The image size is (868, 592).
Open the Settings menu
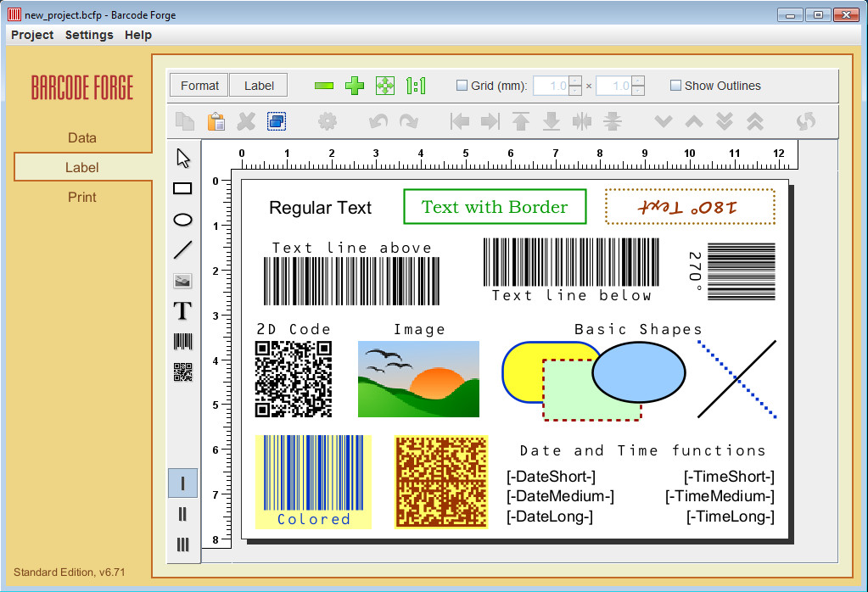(x=89, y=35)
